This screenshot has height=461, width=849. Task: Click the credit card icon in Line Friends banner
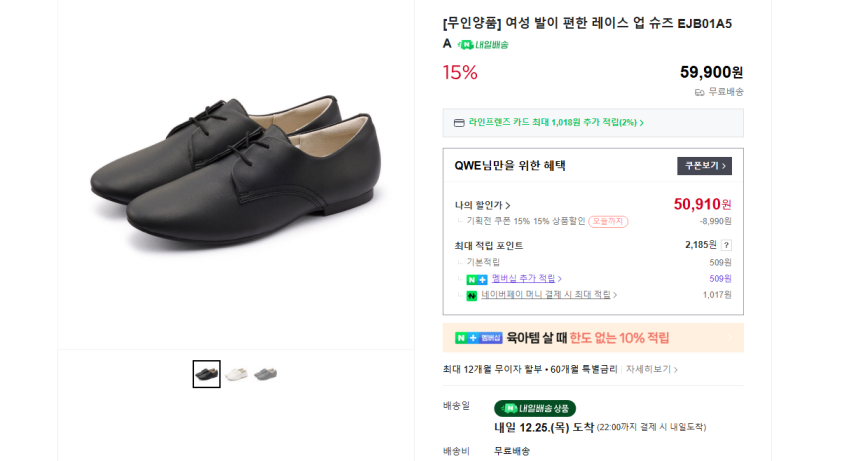click(459, 123)
